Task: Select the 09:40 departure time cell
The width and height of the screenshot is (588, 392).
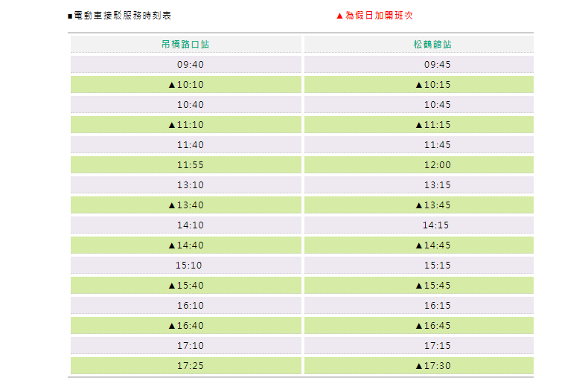Action: [x=190, y=65]
